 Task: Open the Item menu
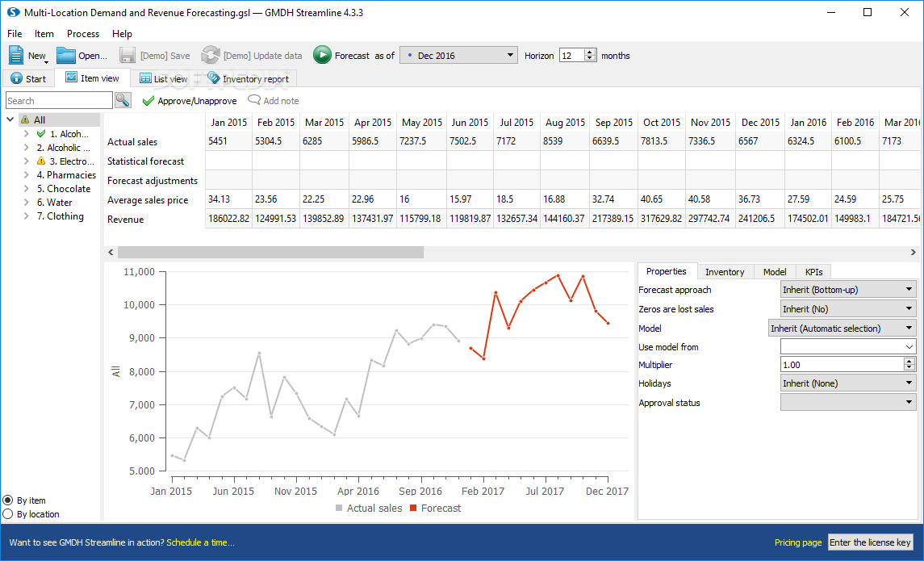click(44, 34)
